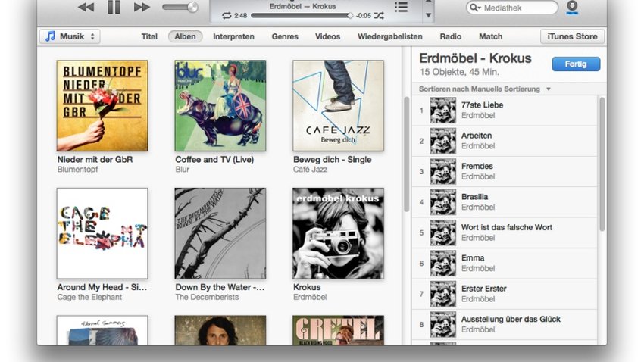Viewport: 644px width, 362px height.
Task: Select the track Arbeiten
Action: [x=505, y=141]
